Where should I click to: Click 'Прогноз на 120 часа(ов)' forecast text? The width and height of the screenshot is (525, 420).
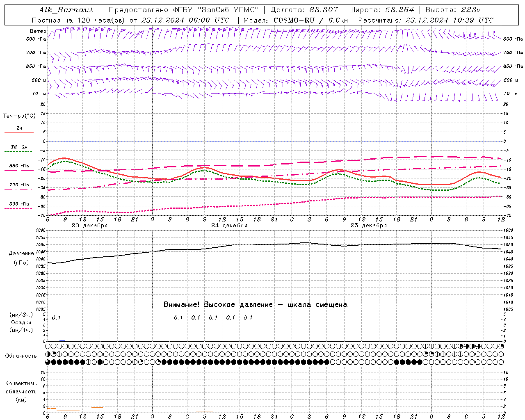(79, 20)
